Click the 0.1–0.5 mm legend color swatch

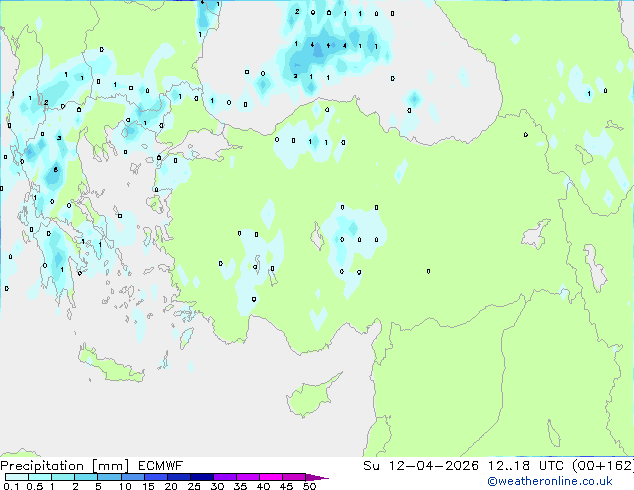coord(17,477)
